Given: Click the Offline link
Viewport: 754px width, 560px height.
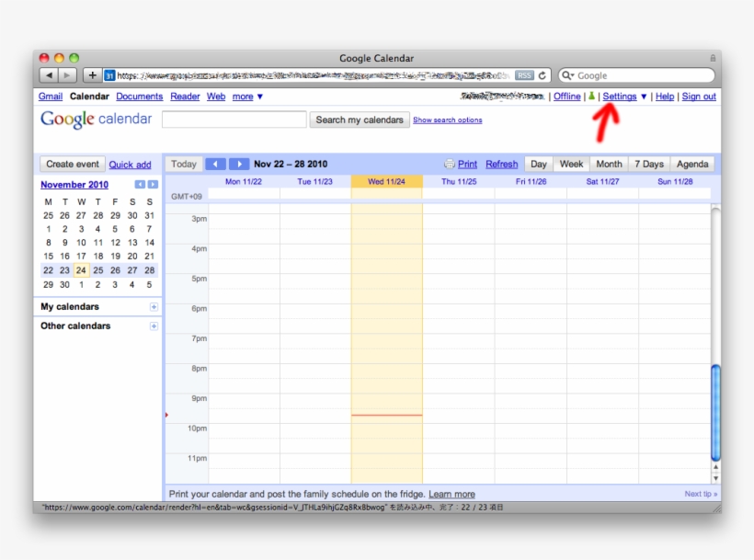Looking at the screenshot, I should [567, 97].
